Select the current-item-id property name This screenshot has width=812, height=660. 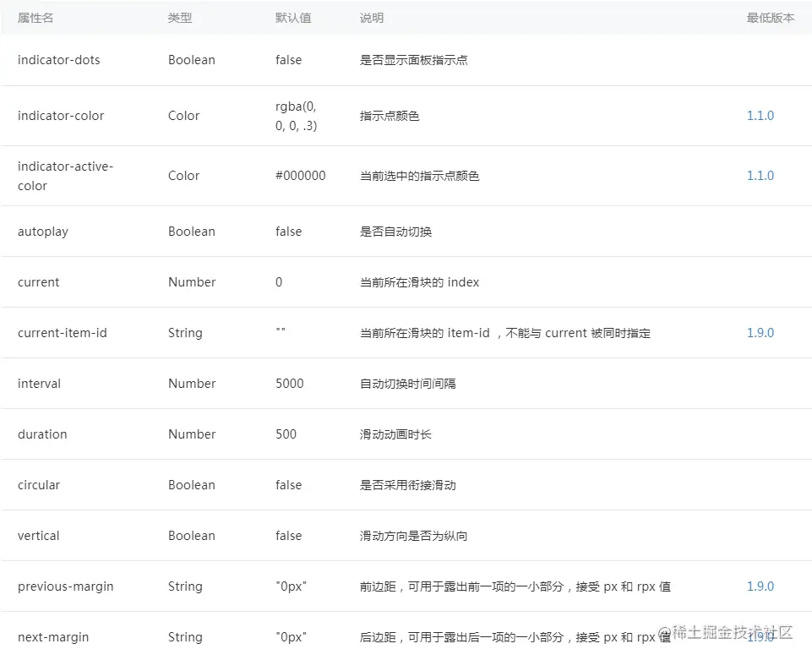click(x=63, y=333)
